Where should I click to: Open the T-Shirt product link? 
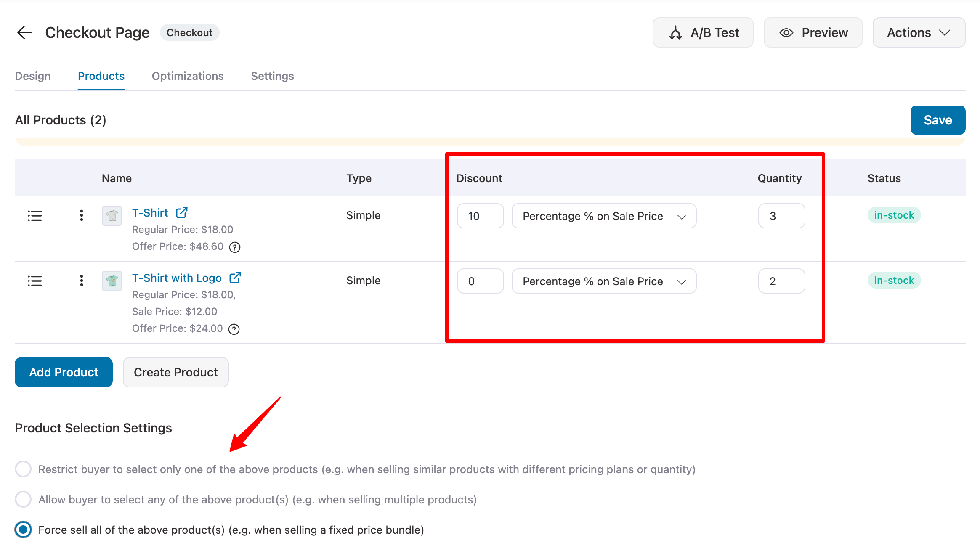[x=150, y=213]
